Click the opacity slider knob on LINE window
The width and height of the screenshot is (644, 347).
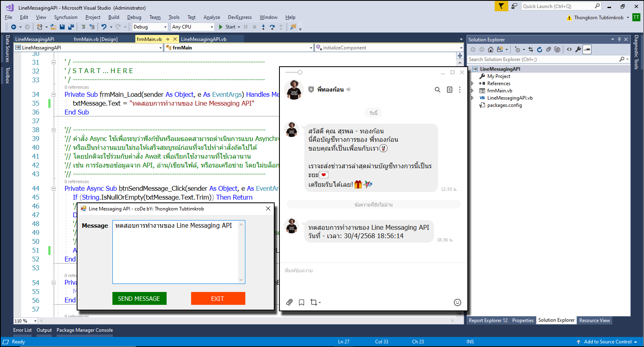[300, 72]
